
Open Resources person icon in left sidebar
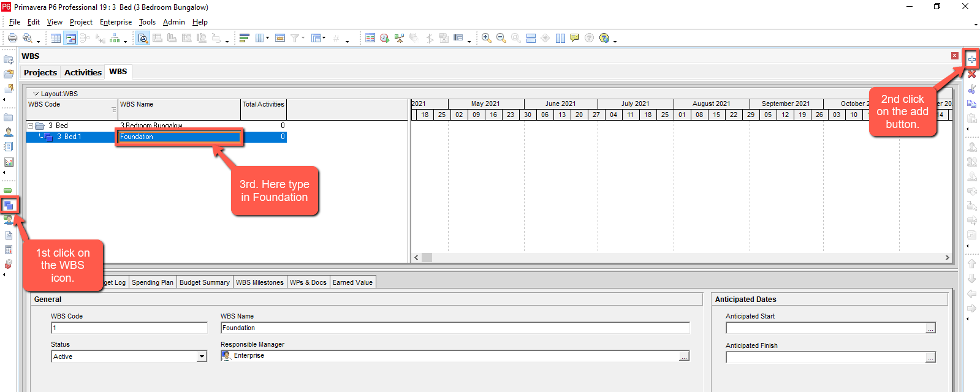click(x=9, y=132)
